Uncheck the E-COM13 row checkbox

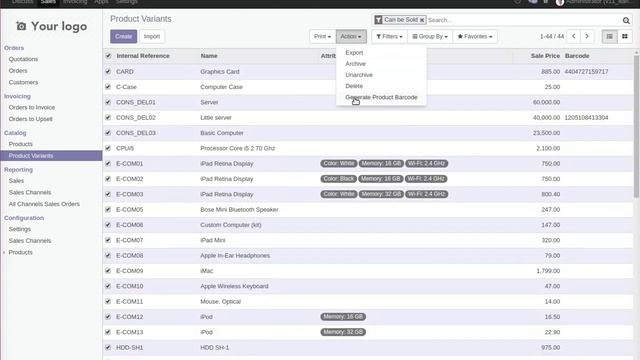pos(108,332)
